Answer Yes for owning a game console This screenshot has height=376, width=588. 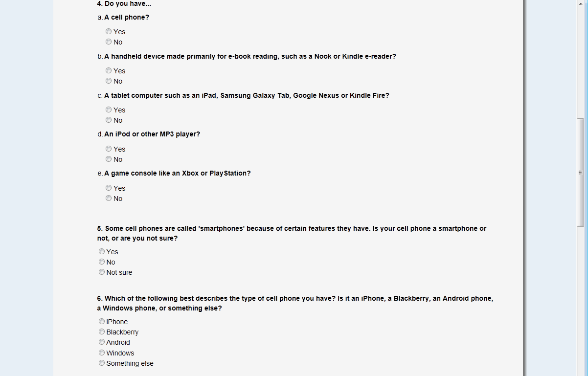coord(109,188)
